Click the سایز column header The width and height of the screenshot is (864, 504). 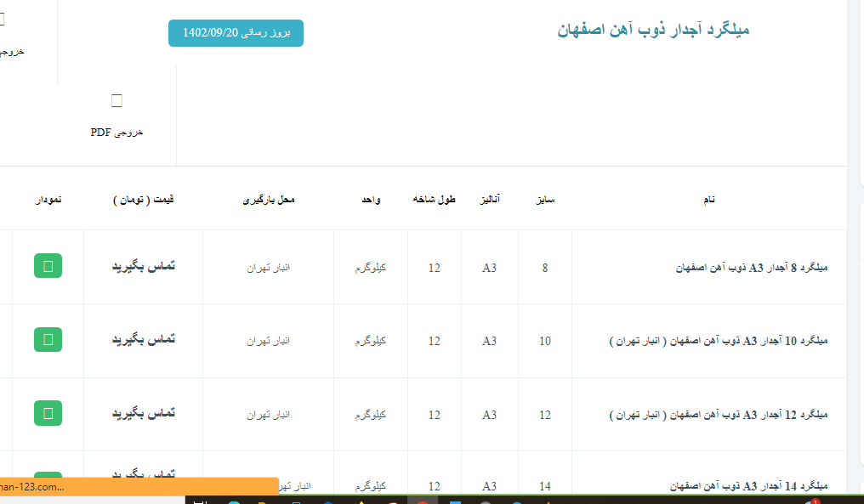pyautogui.click(x=544, y=200)
